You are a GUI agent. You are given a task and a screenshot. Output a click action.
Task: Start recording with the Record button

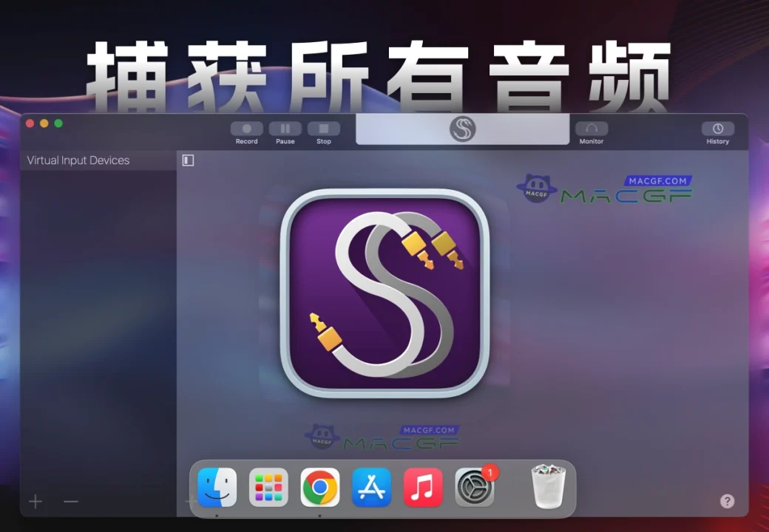(246, 130)
